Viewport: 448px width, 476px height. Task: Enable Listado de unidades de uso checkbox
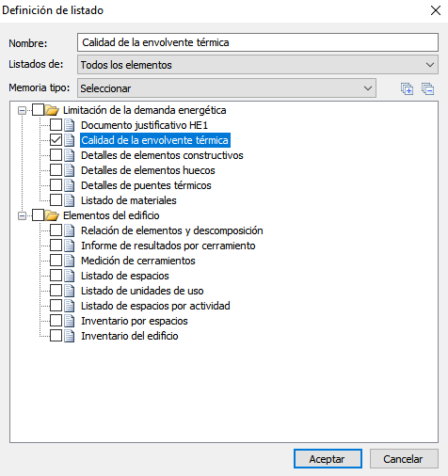point(56,291)
